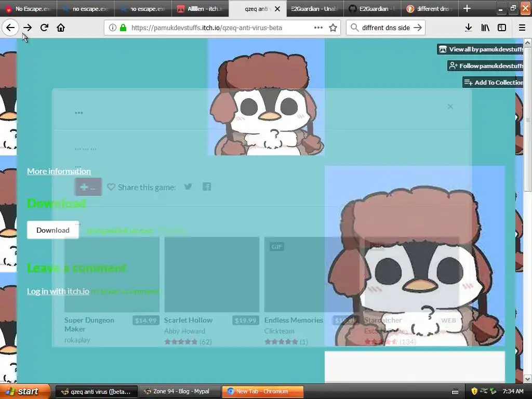Viewport: 532px width, 399px height.
Task: Click the search box with diffrent dns side
Action: [385, 28]
